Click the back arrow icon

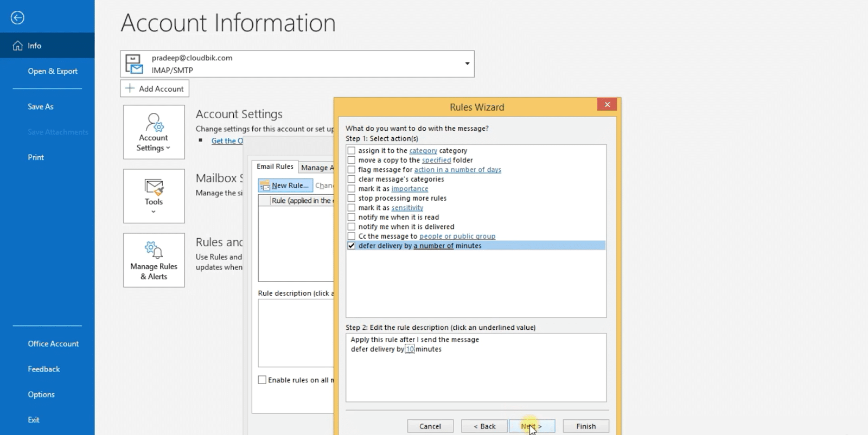17,18
